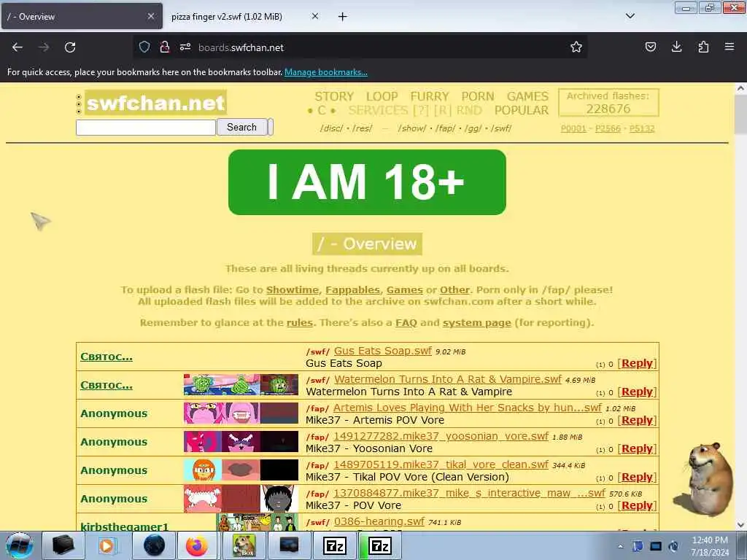Open the Manage bookmarks link

point(326,72)
